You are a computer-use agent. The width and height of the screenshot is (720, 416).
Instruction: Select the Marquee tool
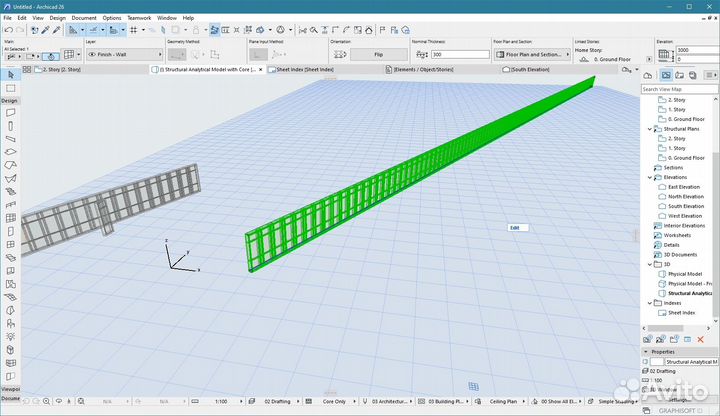point(11,88)
